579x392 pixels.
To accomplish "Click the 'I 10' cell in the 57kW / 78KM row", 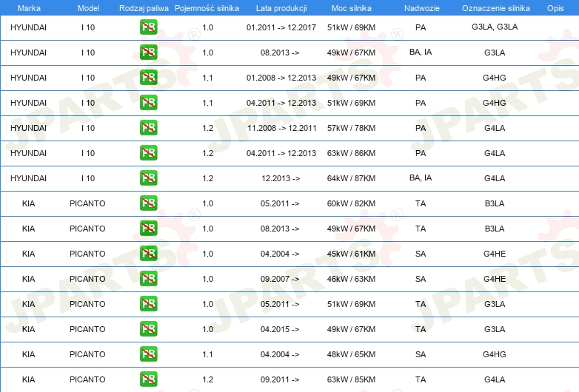I will point(88,128).
